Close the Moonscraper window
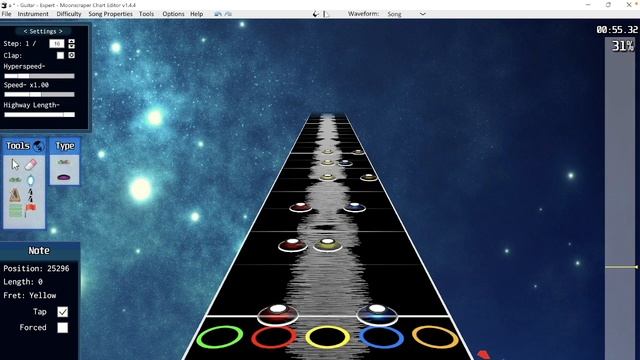Viewport: 640px width, 360px height. pos(629,5)
